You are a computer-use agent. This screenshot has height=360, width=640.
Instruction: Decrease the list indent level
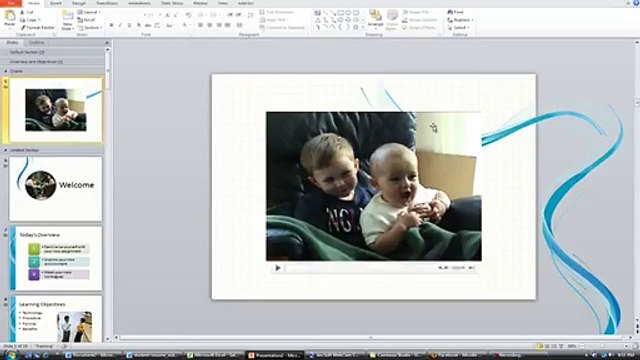229,15
